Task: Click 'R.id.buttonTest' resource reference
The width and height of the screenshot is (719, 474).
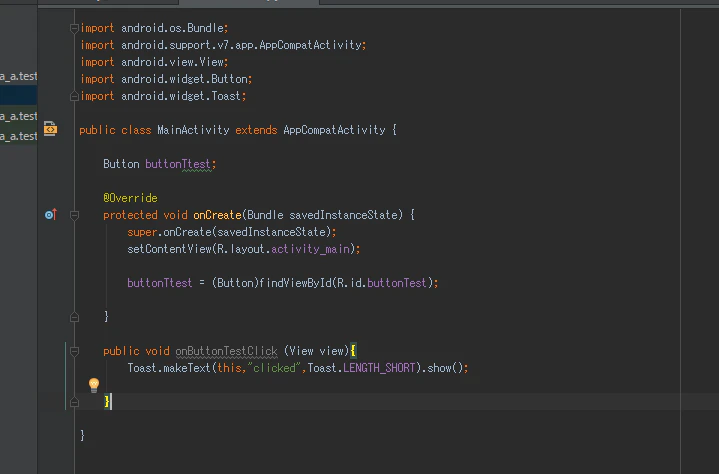Action: (x=384, y=283)
